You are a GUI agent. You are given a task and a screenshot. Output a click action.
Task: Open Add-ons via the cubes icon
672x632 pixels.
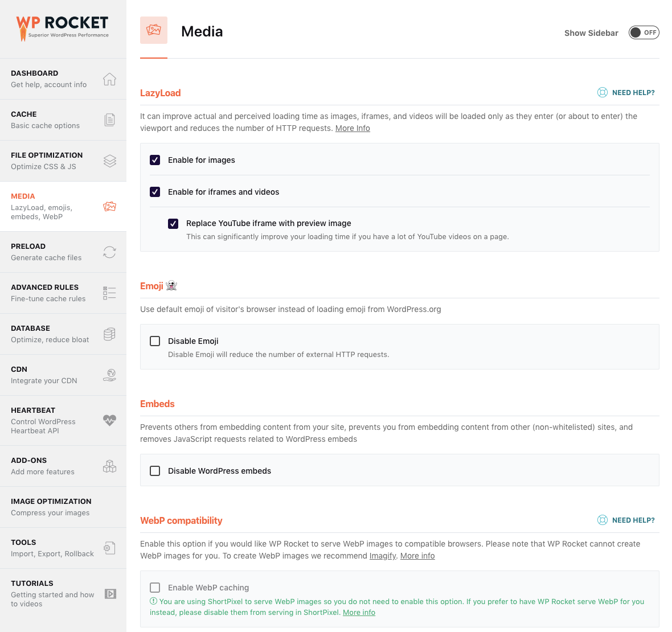109,466
